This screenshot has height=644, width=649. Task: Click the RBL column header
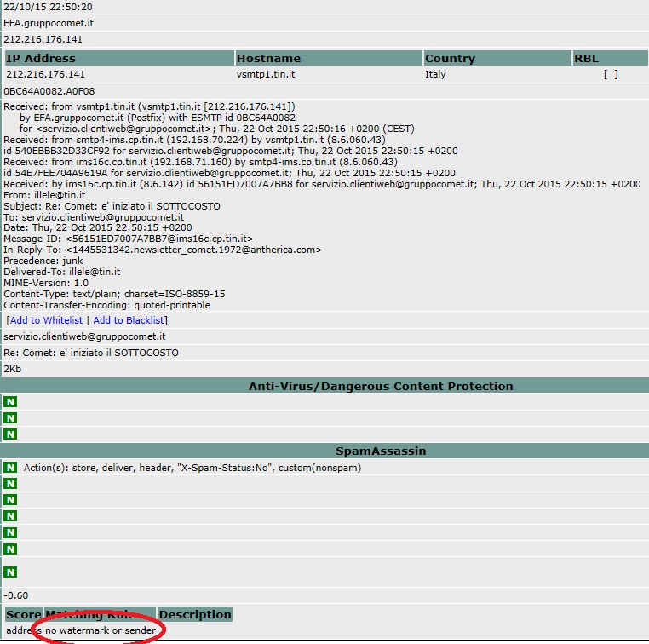pyautogui.click(x=586, y=59)
